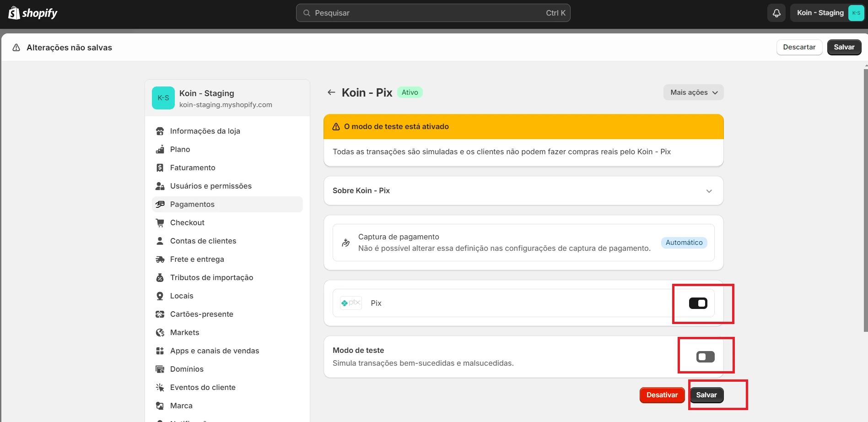
Task: Open Informações da loja settings
Action: tap(227, 131)
